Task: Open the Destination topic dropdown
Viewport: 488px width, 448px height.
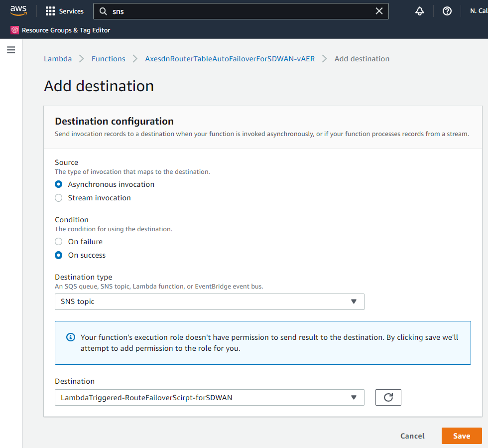Action: (x=209, y=397)
